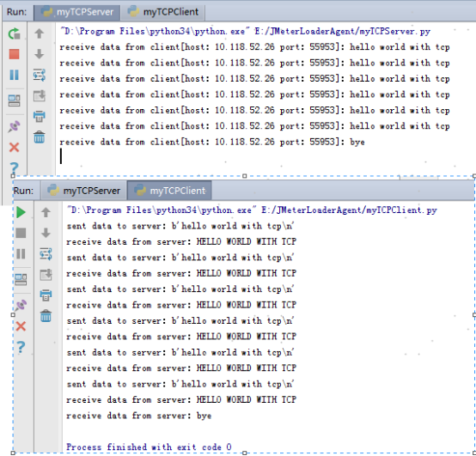Print server console output
This screenshot has height=456, width=476.
click(x=40, y=116)
